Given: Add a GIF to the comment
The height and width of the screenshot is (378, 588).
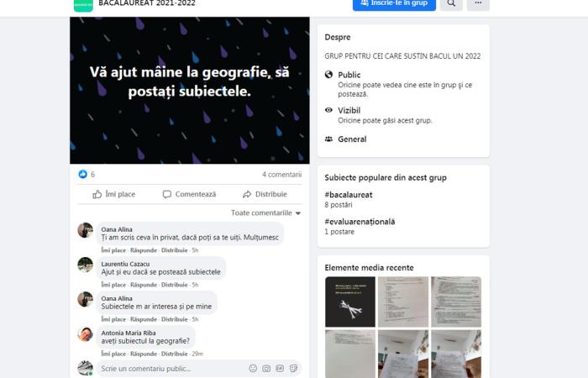Looking at the screenshot, I should [x=280, y=368].
